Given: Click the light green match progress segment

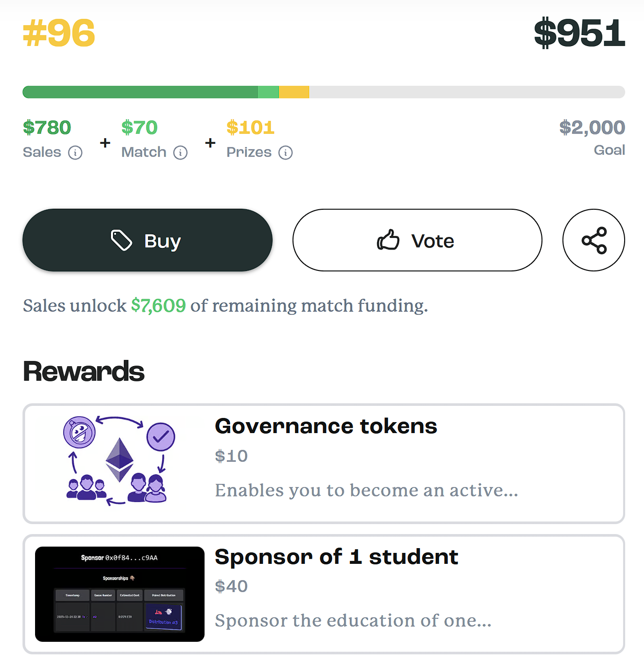Looking at the screenshot, I should (x=268, y=92).
